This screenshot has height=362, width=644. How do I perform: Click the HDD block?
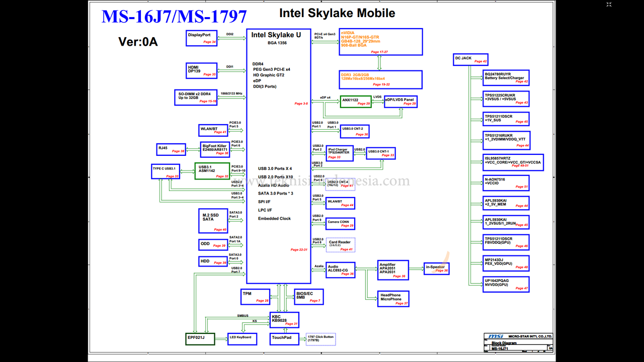[x=213, y=261]
